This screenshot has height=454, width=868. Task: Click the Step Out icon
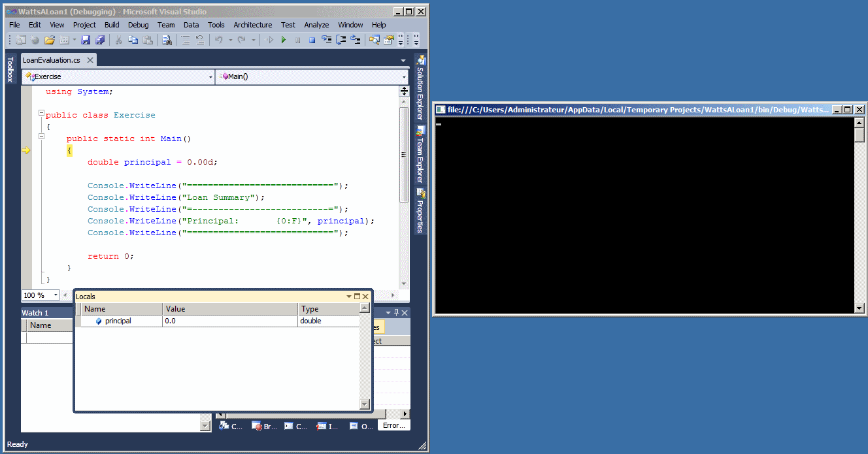(x=356, y=39)
